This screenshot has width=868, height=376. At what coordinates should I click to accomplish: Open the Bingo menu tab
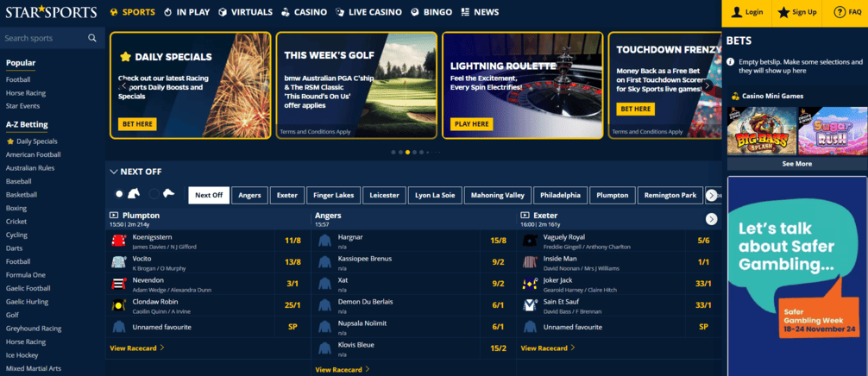[431, 12]
